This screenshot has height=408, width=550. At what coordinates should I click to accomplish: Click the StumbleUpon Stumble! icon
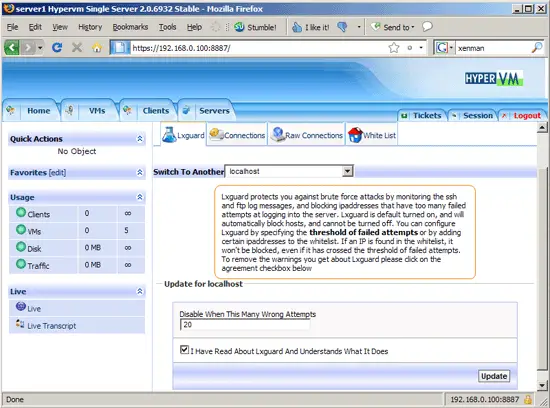pos(239,27)
